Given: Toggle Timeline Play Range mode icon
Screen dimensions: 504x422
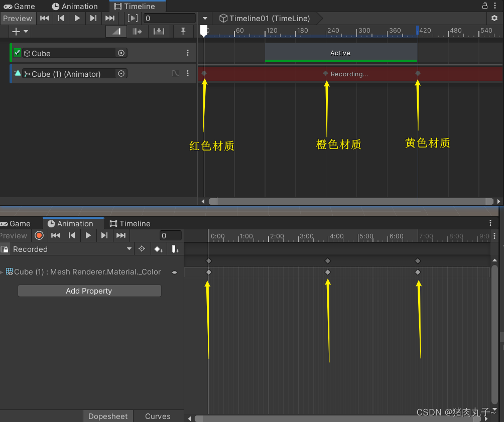Looking at the screenshot, I should 133,19.
